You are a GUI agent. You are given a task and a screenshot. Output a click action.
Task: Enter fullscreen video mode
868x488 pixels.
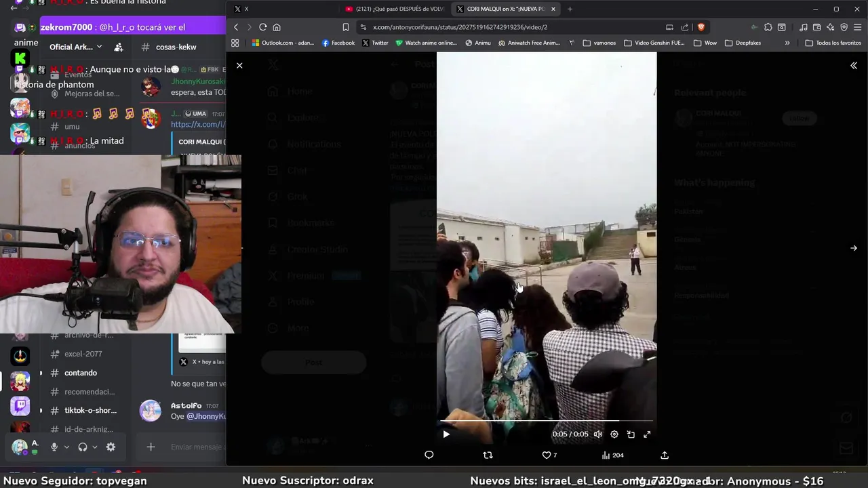(647, 434)
